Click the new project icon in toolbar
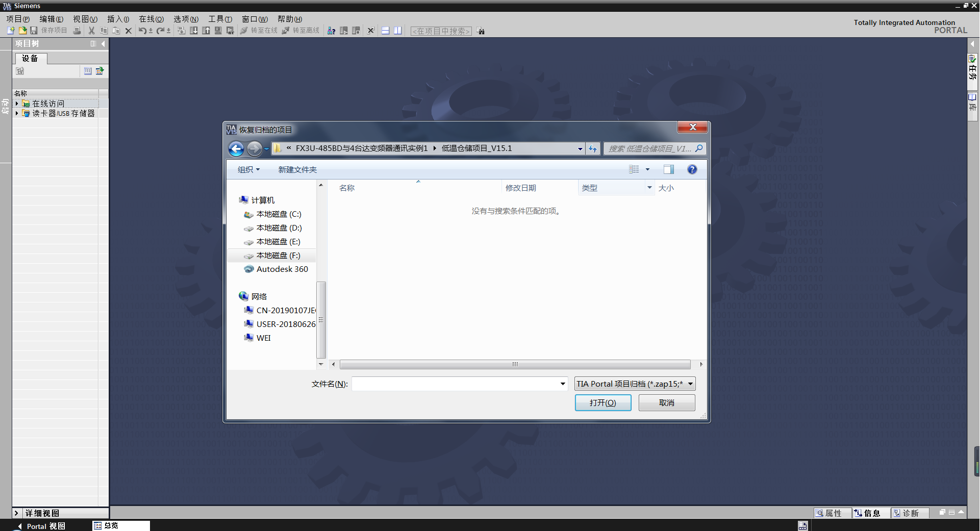 coord(11,31)
